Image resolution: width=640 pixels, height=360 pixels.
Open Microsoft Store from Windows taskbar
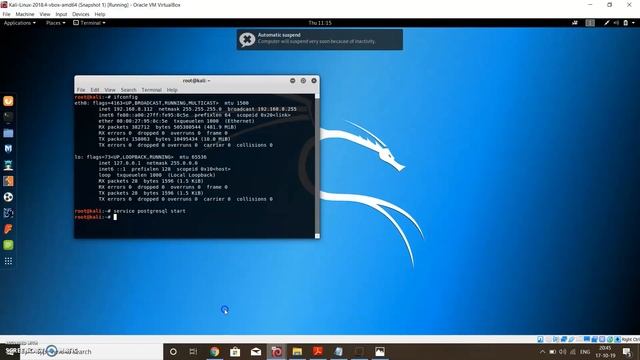(x=235, y=351)
